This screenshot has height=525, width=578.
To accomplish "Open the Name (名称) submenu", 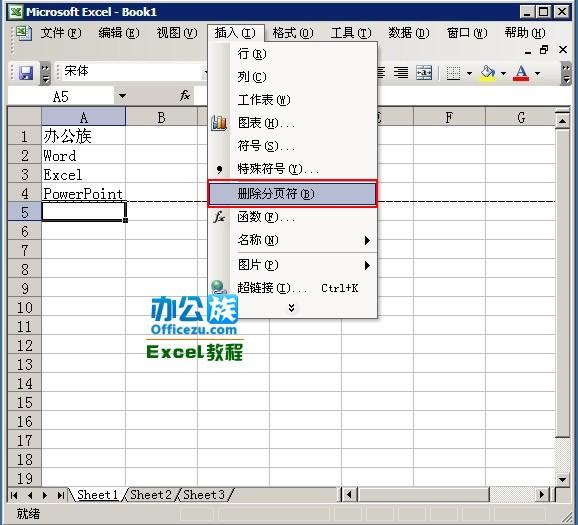I will 292,240.
